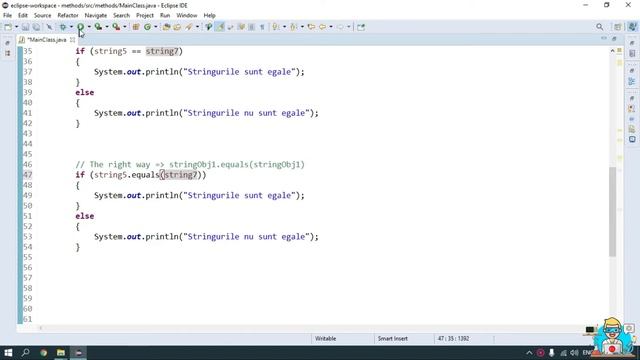The image size is (640, 360).
Task: Open the Next Annotation dropdown arrow
Action: pos(284,27)
